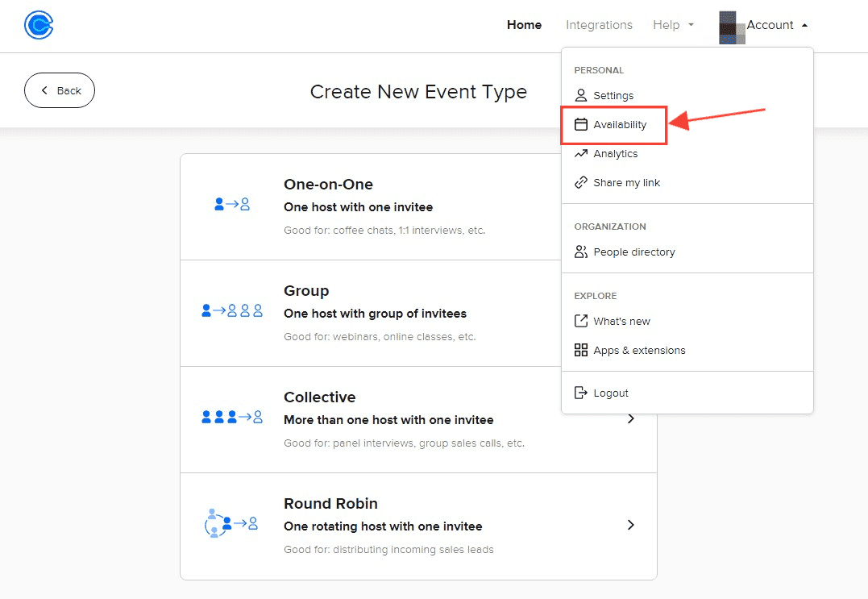
Task: Click the Share my link chain icon
Action: click(580, 183)
